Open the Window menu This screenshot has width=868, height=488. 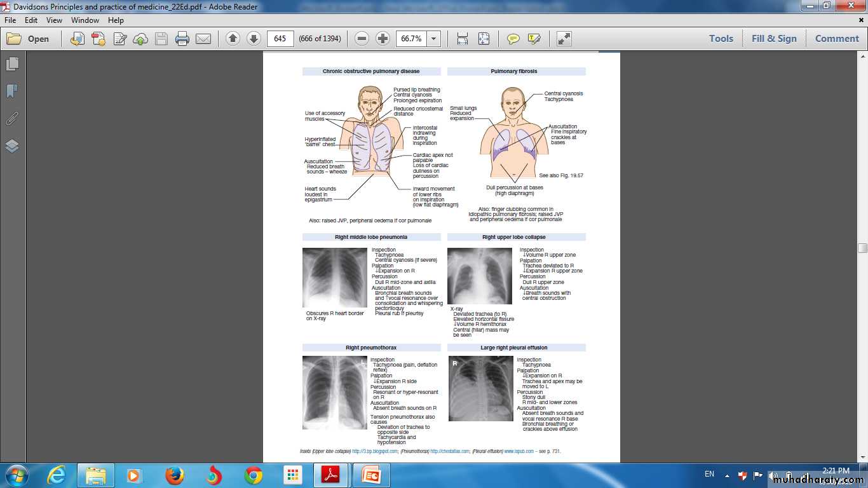(x=85, y=20)
